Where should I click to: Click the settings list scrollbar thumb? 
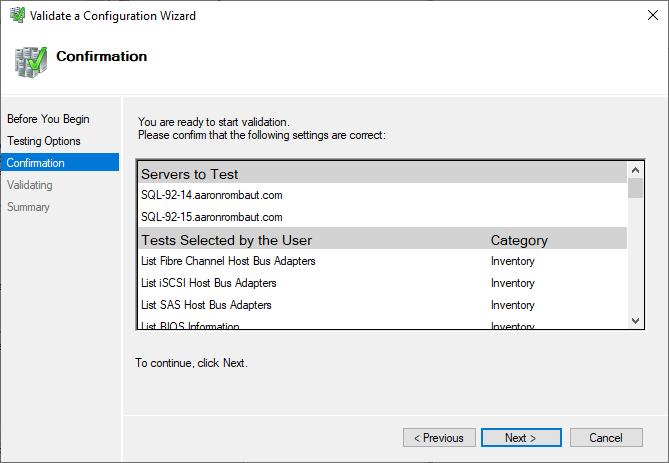(635, 188)
